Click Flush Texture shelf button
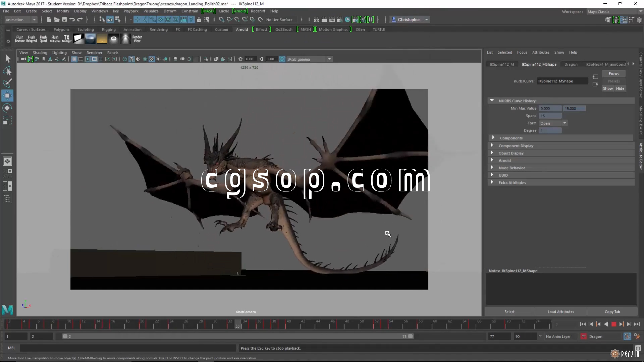The height and width of the screenshot is (362, 644). coord(19,39)
